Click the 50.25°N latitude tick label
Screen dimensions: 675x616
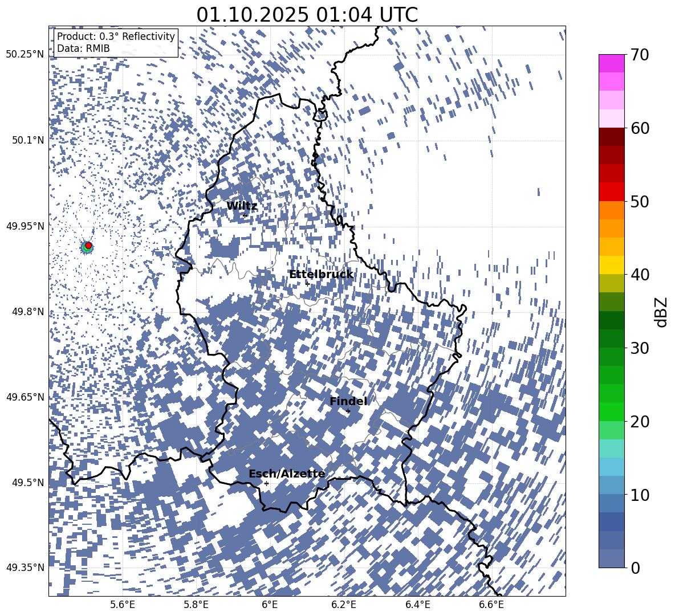pos(25,55)
